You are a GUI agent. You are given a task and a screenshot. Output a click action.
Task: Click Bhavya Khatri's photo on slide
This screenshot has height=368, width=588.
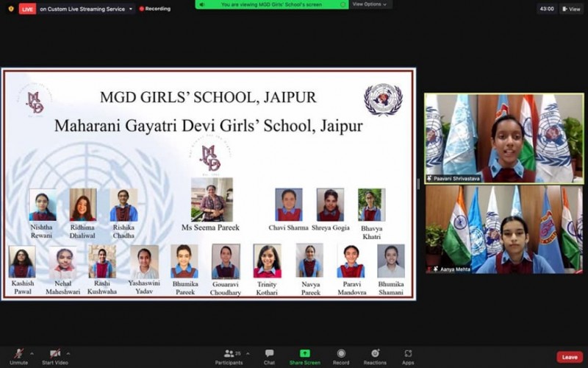coord(372,205)
